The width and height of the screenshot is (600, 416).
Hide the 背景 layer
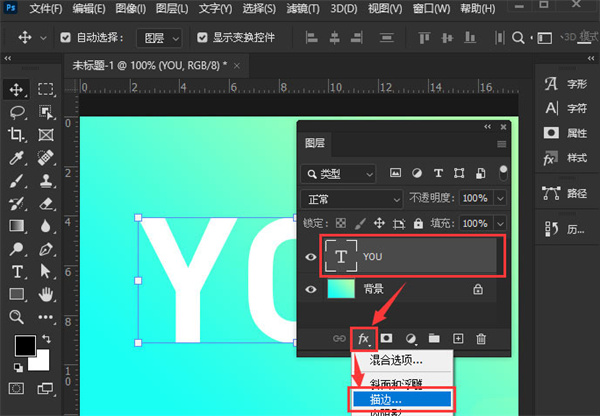(x=311, y=289)
